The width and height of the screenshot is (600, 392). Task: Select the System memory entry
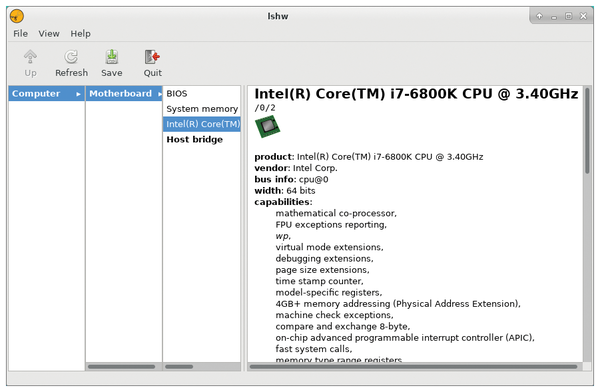pyautogui.click(x=202, y=109)
